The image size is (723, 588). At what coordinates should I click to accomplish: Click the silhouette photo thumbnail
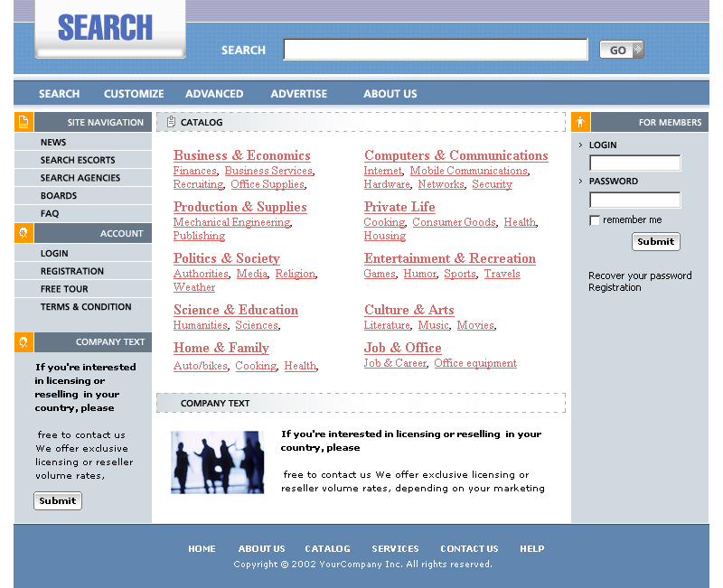[217, 462]
